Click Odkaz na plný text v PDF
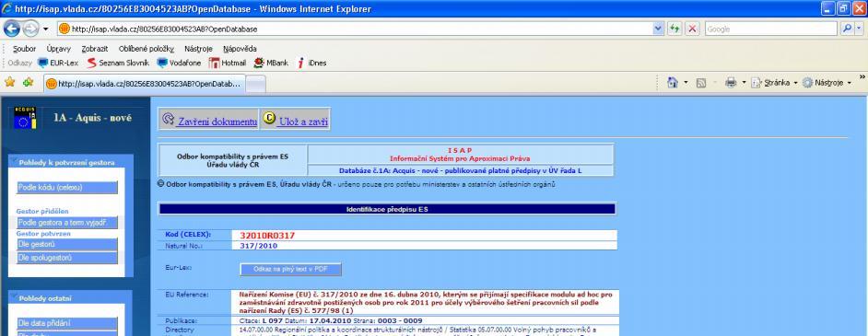 290,269
